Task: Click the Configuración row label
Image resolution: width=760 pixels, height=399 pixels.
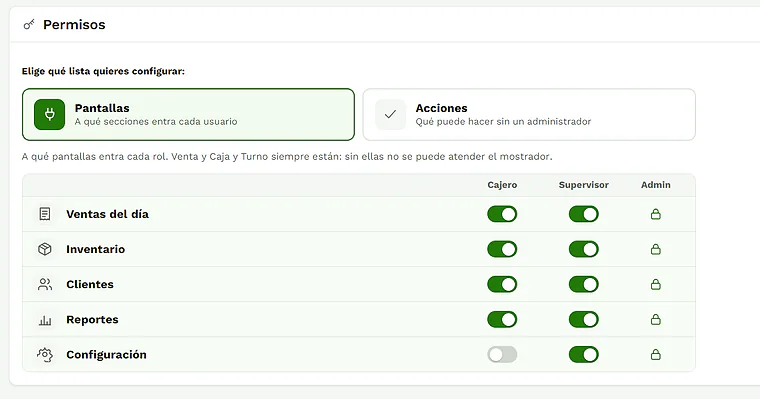Action: click(106, 354)
